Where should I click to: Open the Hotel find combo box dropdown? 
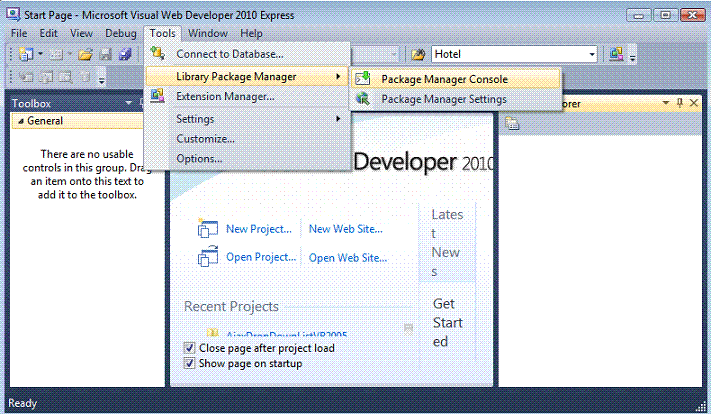[592, 54]
